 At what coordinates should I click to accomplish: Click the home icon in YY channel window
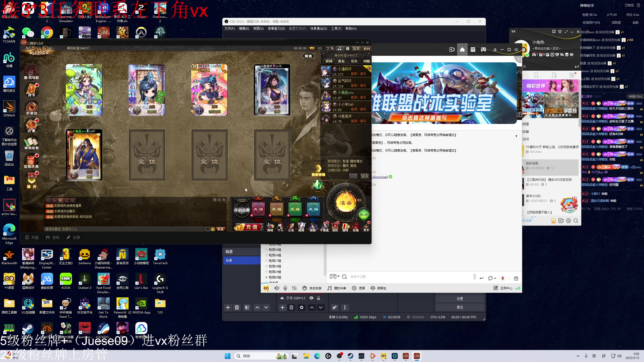[462, 50]
